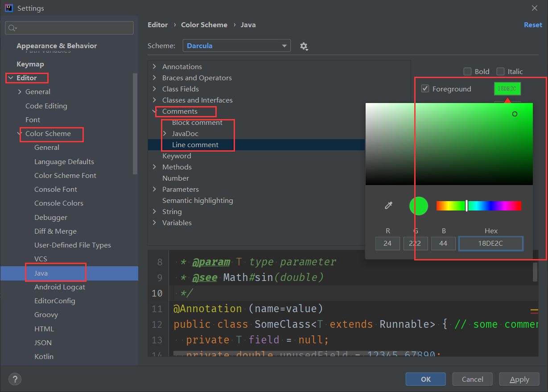
Task: Select User-Defined File Types page
Action: click(73, 245)
